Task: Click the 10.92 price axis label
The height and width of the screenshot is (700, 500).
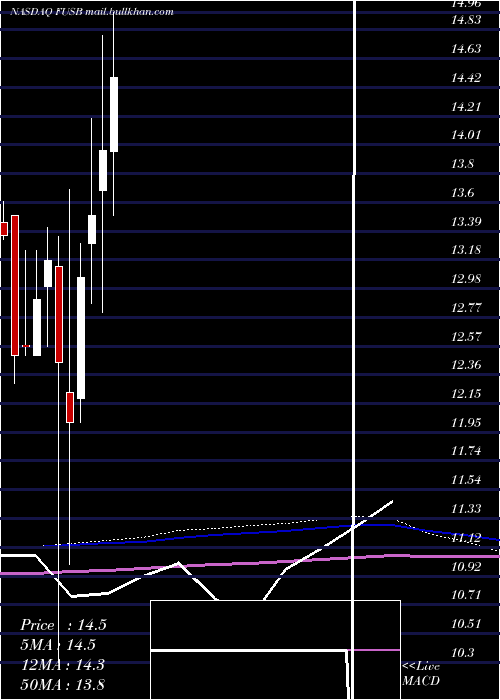Action: 466,567
